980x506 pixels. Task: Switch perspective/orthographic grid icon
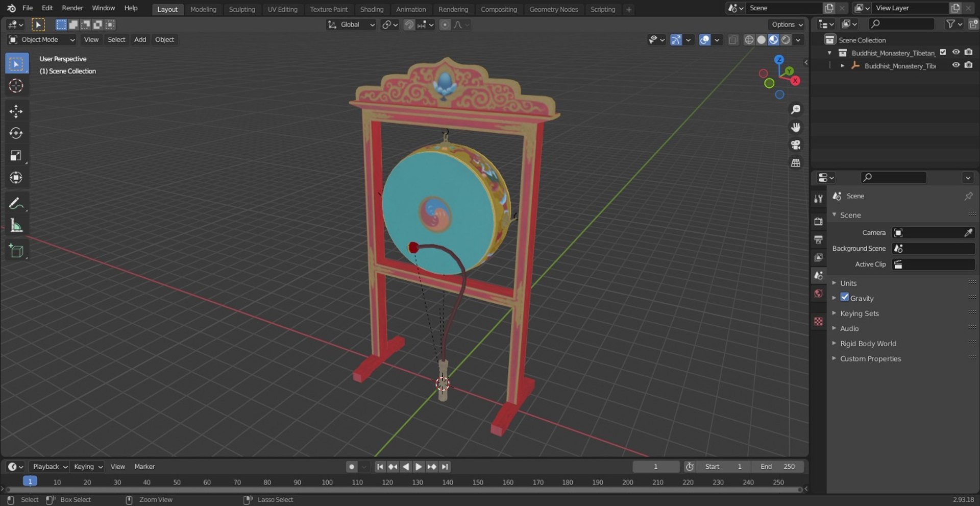795,163
